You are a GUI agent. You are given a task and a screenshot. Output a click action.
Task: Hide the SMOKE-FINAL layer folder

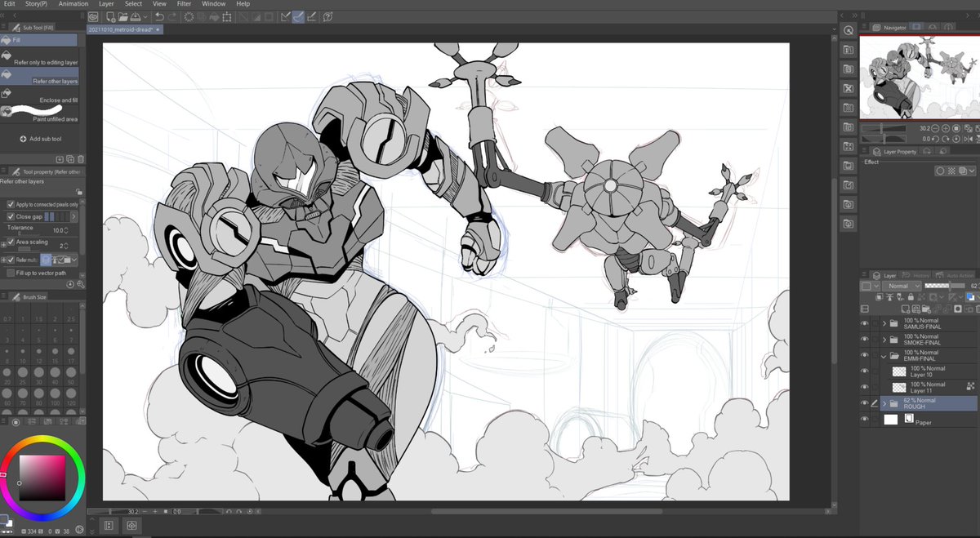tap(865, 339)
